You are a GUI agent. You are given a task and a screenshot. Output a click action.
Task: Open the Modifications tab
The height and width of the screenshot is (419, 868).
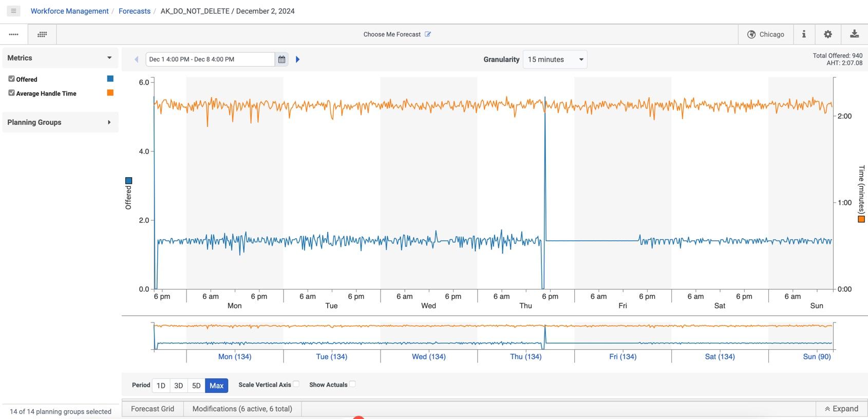242,409
